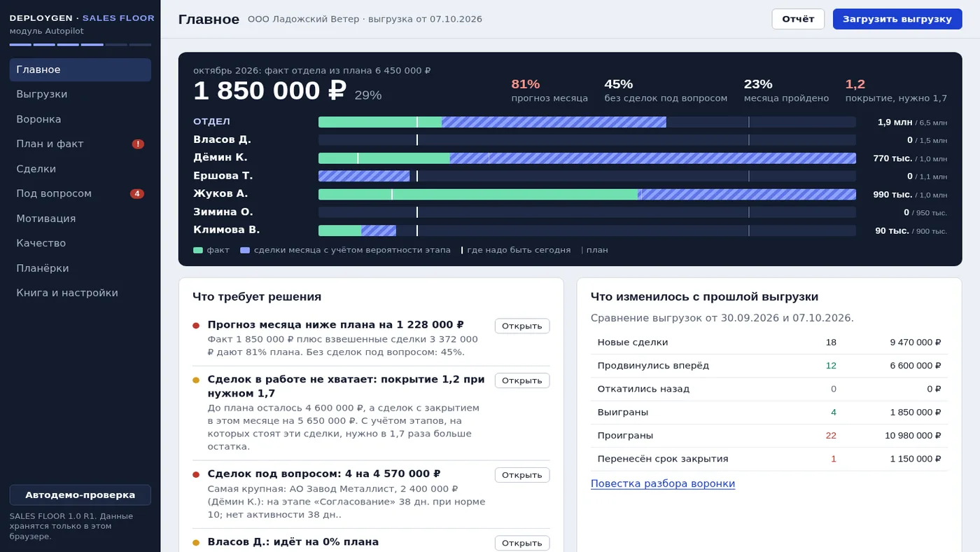Open the Прогноз месяца ниже плана issue

pos(522,326)
